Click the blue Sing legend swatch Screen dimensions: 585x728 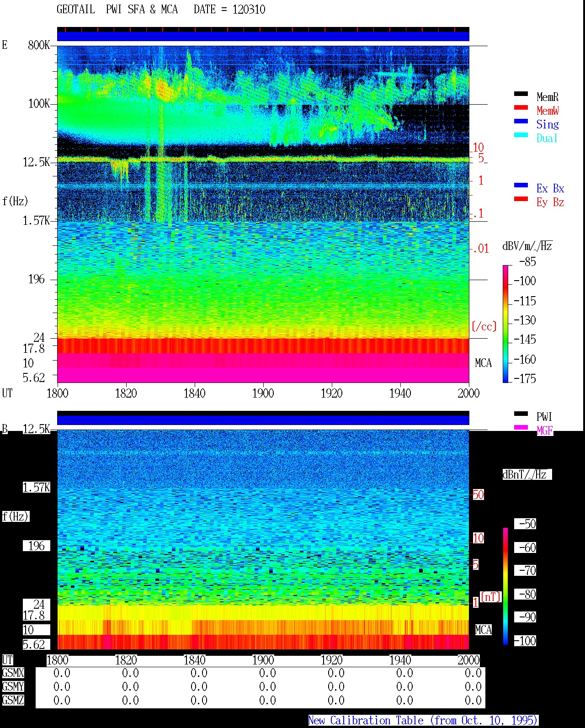point(521,121)
